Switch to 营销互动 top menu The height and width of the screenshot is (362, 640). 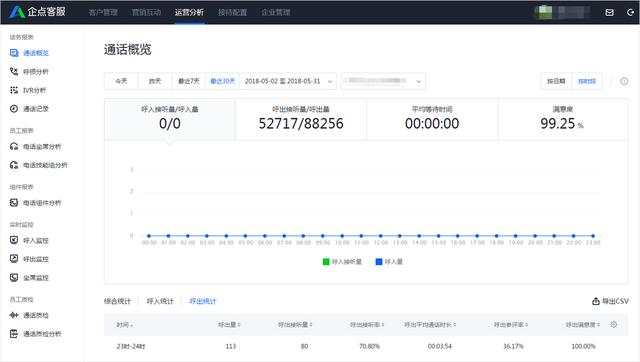click(146, 13)
